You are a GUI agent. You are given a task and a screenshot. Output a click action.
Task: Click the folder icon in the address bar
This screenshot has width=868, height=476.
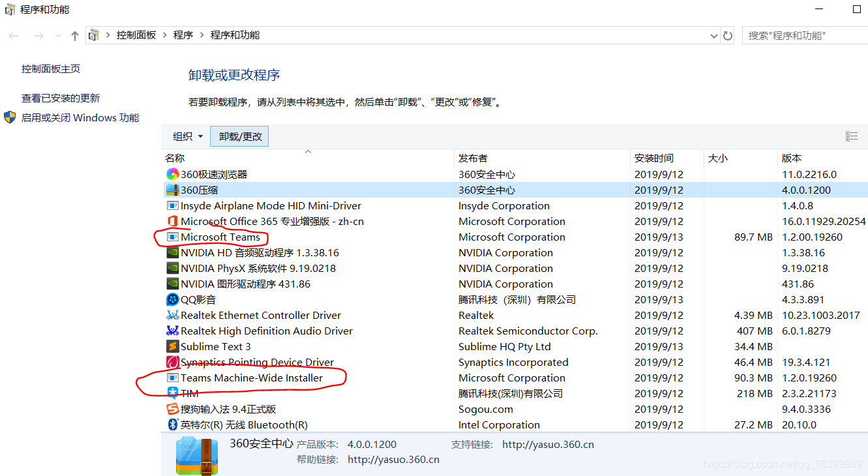(94, 35)
